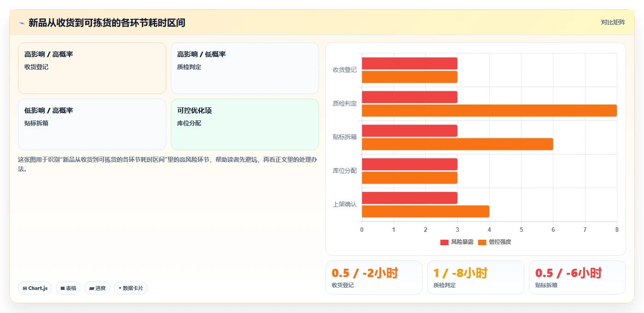Click the 管控强度 bar for 贴标拆箱
The width and height of the screenshot is (644, 313).
[458, 144]
